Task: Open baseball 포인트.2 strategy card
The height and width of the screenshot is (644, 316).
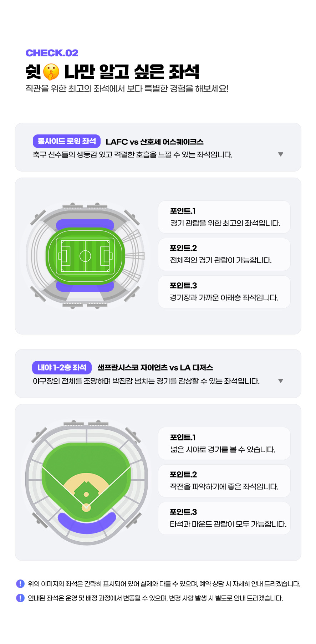Action: pos(224,481)
